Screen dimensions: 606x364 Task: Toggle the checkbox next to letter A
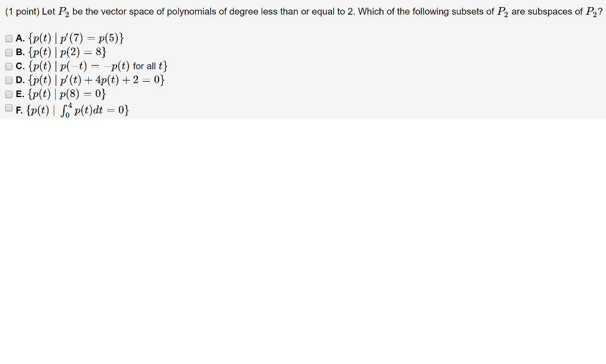tap(8, 38)
